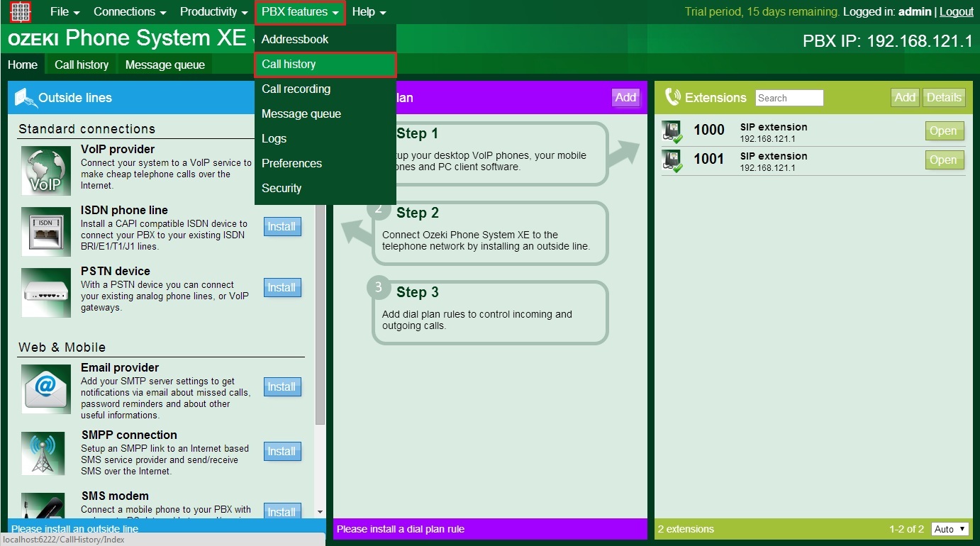
Task: Click the VoIP provider title
Action: coord(118,149)
